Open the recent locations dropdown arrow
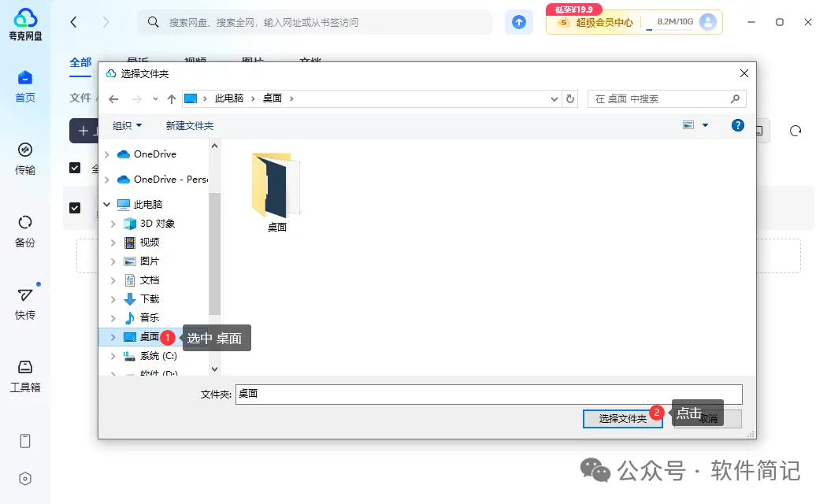 click(x=155, y=98)
